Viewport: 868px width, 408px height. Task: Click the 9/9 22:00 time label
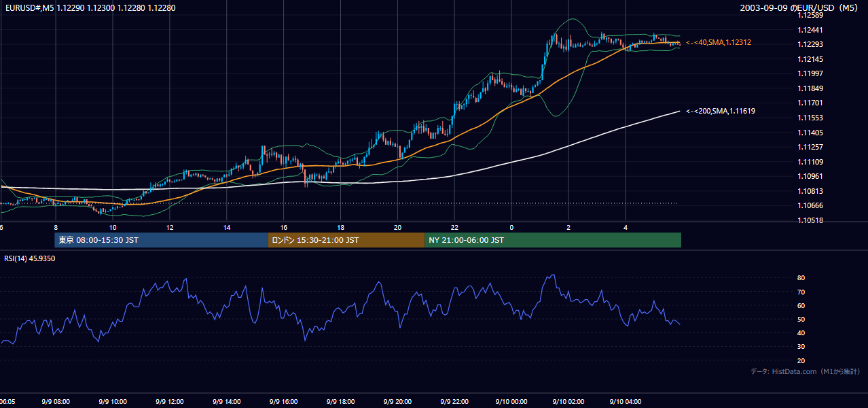[x=455, y=402]
